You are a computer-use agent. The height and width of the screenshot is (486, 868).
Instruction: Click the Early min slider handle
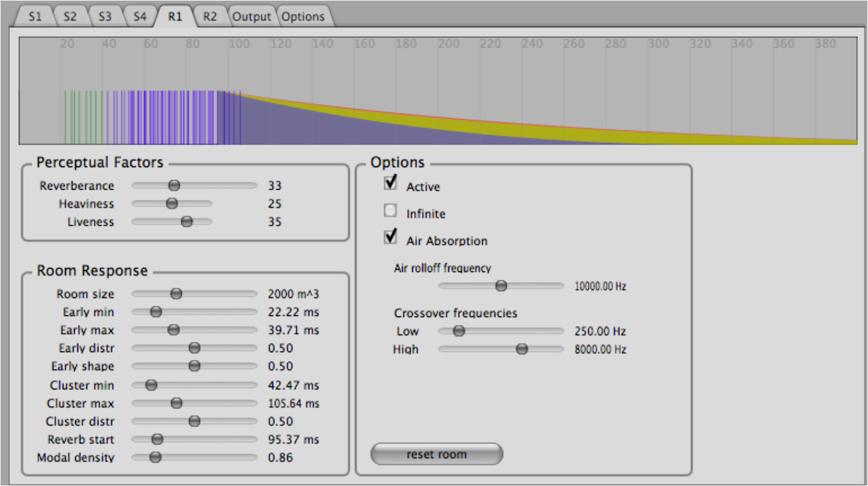click(156, 312)
